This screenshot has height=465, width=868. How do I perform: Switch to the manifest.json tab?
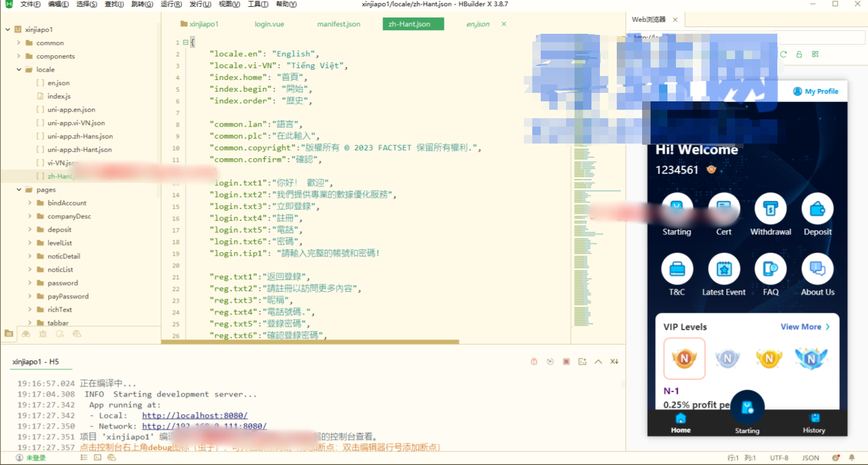[x=339, y=24]
